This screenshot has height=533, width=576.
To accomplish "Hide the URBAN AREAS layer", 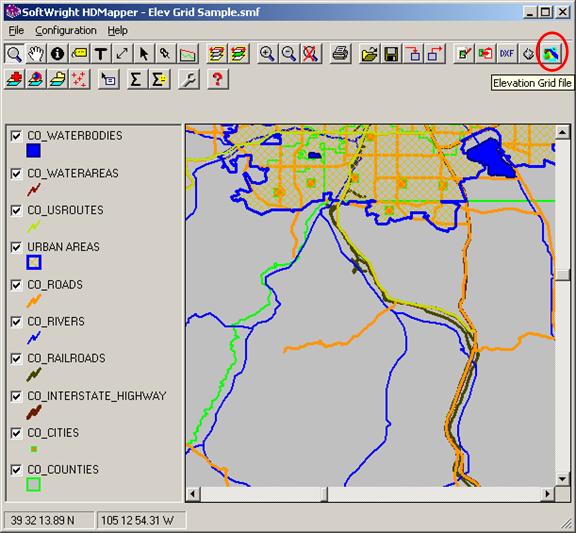I will [16, 247].
